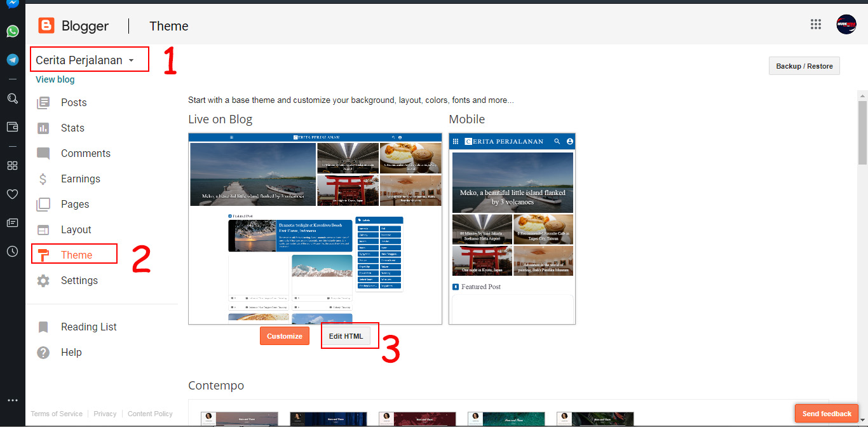The width and height of the screenshot is (868, 427).
Task: Click the Stats bar chart icon
Action: point(43,128)
